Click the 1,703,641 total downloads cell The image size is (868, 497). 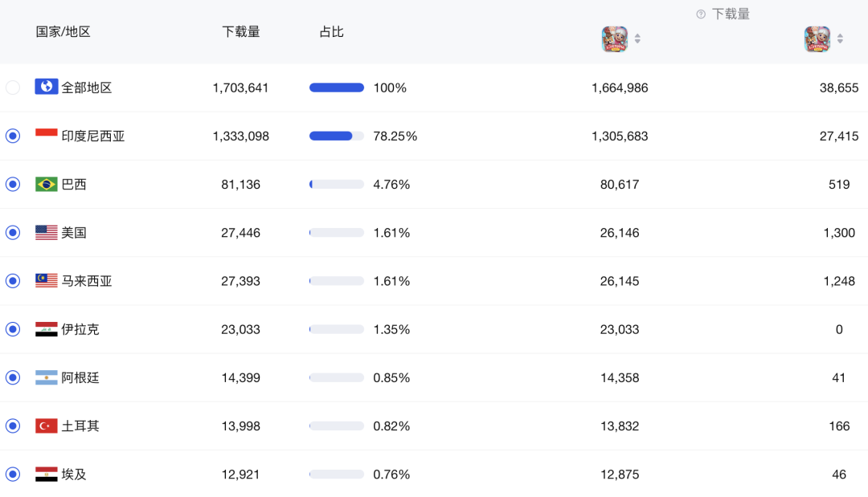click(x=240, y=88)
